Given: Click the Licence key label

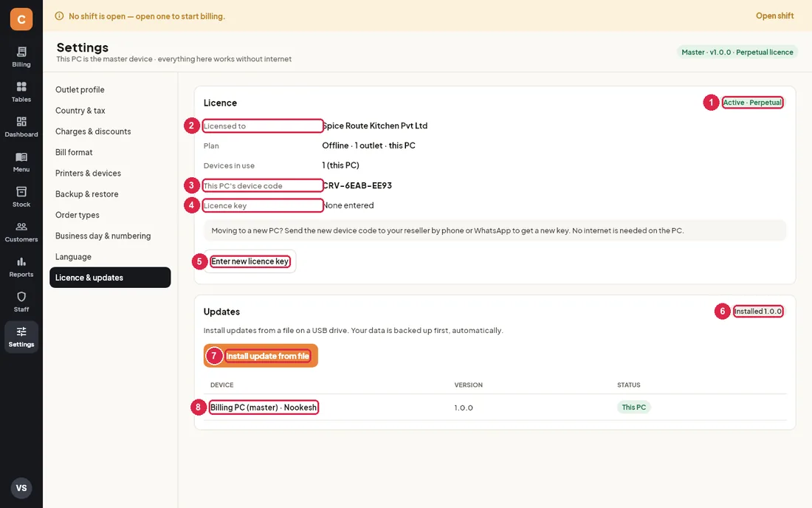Looking at the screenshot, I should pos(225,205).
